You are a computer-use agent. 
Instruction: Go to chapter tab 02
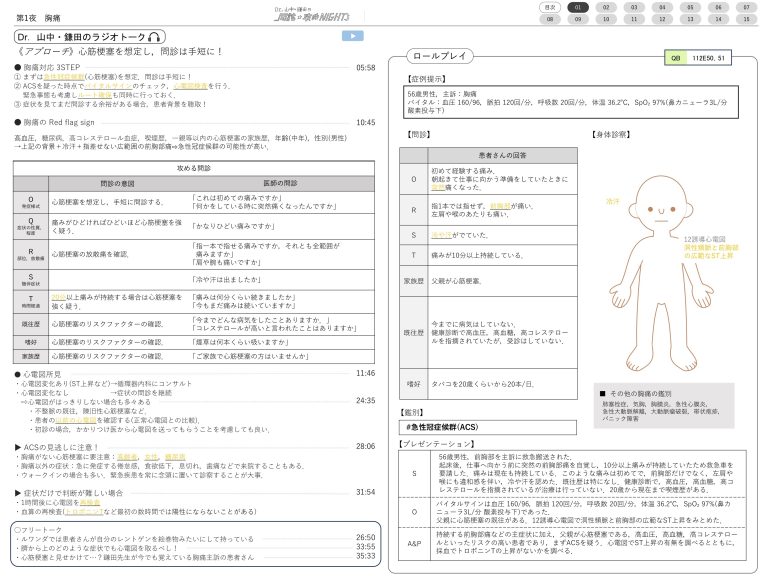[606, 7]
